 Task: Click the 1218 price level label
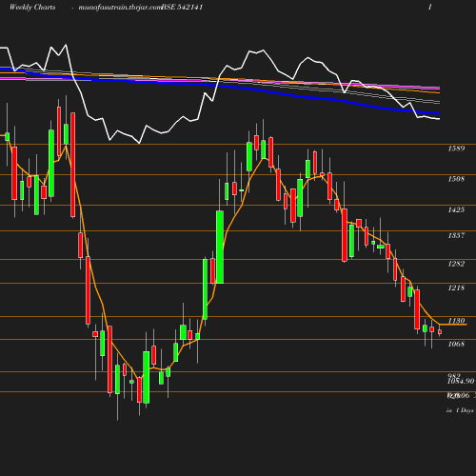pos(456,288)
